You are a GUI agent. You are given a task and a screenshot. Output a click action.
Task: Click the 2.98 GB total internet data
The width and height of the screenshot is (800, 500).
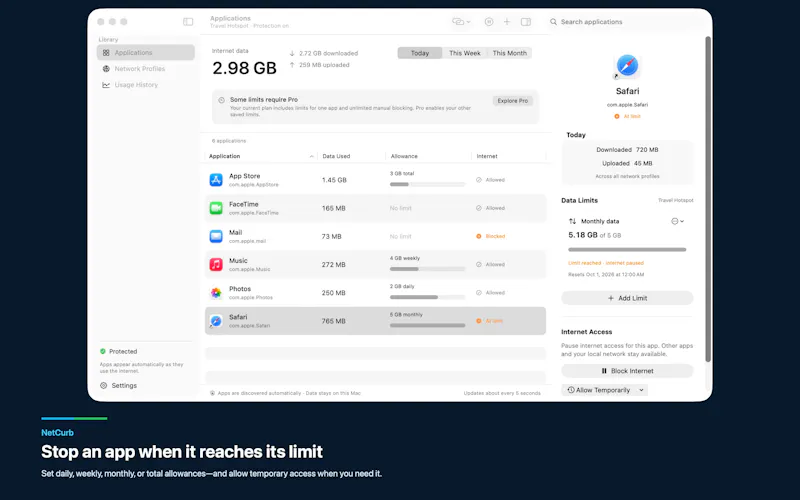click(x=244, y=68)
